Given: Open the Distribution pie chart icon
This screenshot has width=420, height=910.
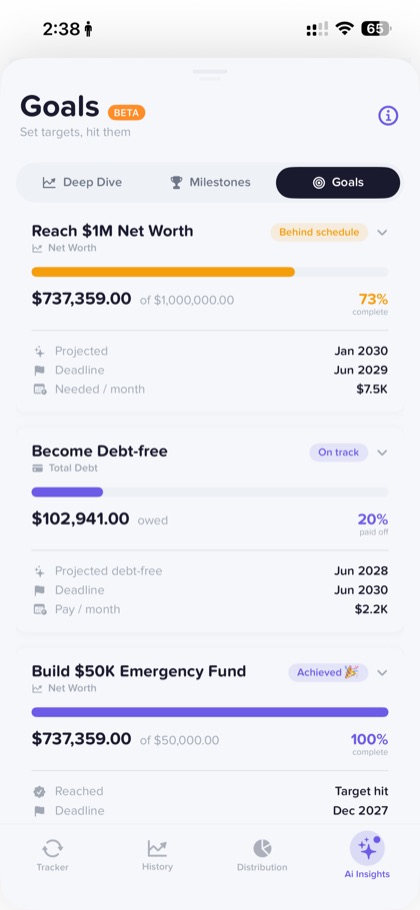Looking at the screenshot, I should (x=262, y=848).
